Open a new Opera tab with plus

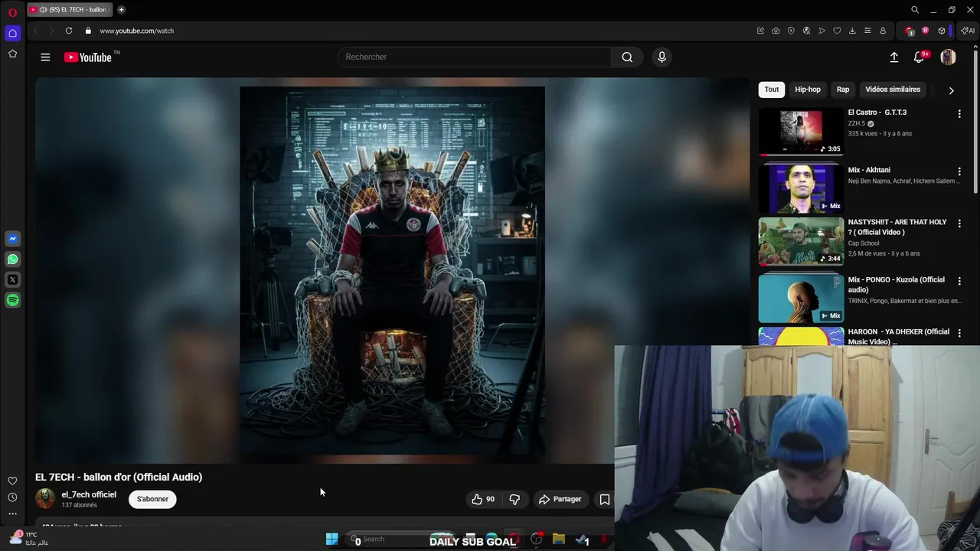point(121,10)
